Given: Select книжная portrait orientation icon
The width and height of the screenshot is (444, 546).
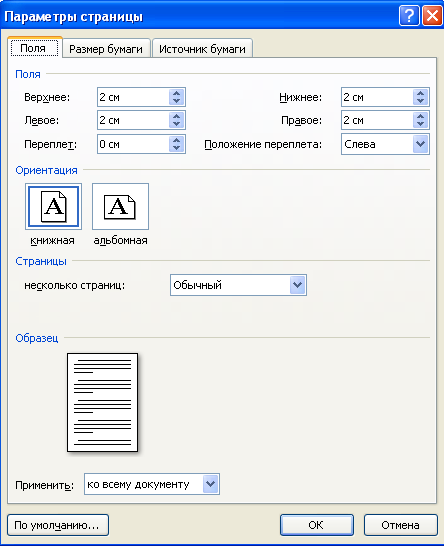Looking at the screenshot, I should point(53,206).
